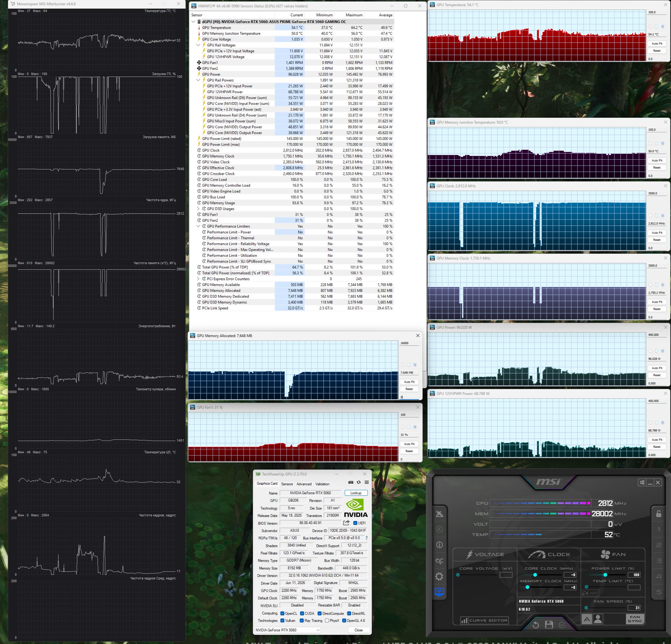Click the Power Limit slider handle
The height and width of the screenshot is (644, 671).
pos(605,575)
